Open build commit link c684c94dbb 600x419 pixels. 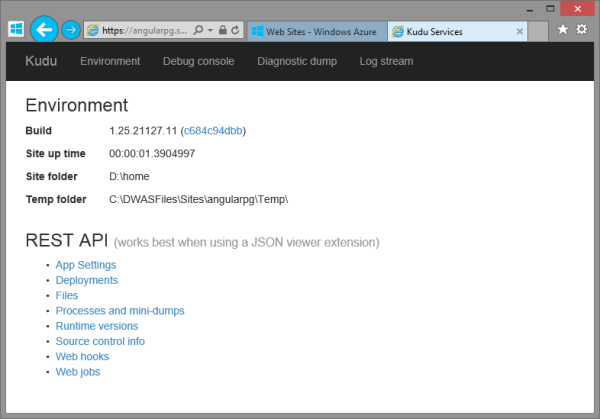click(213, 131)
